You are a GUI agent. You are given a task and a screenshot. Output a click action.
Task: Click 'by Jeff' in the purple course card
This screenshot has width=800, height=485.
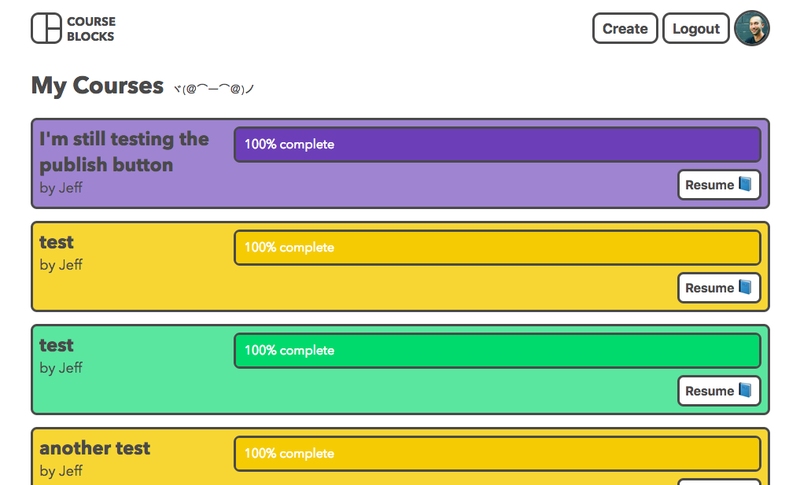pos(61,188)
